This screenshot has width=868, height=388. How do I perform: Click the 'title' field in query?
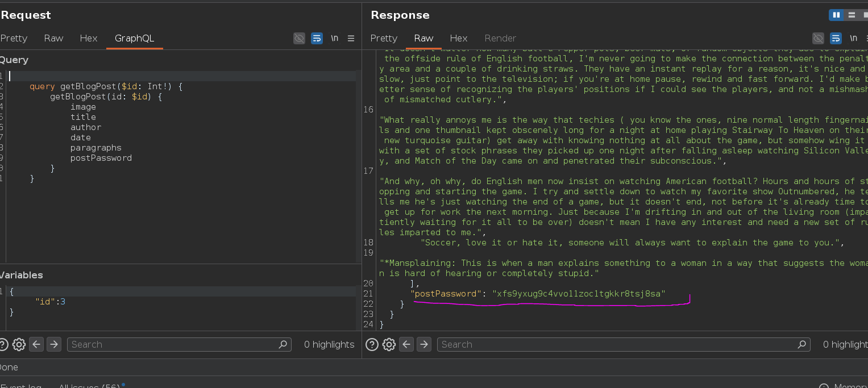pyautogui.click(x=83, y=117)
